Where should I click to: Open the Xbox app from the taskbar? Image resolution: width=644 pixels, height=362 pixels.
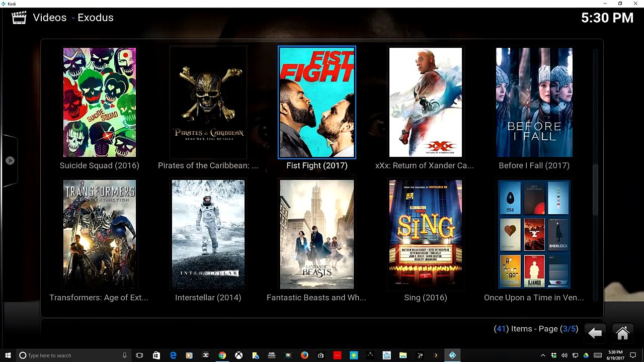238,355
